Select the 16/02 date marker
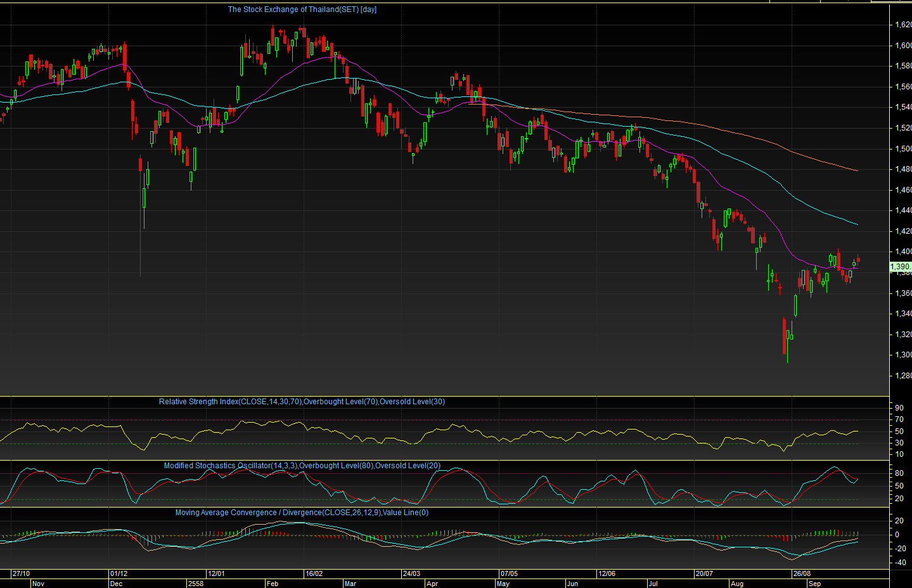Viewport: 912px width, 588px height. click(x=314, y=573)
